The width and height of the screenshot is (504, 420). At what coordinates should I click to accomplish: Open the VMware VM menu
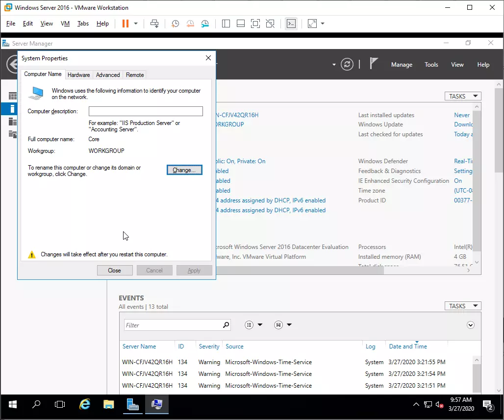tap(65, 24)
